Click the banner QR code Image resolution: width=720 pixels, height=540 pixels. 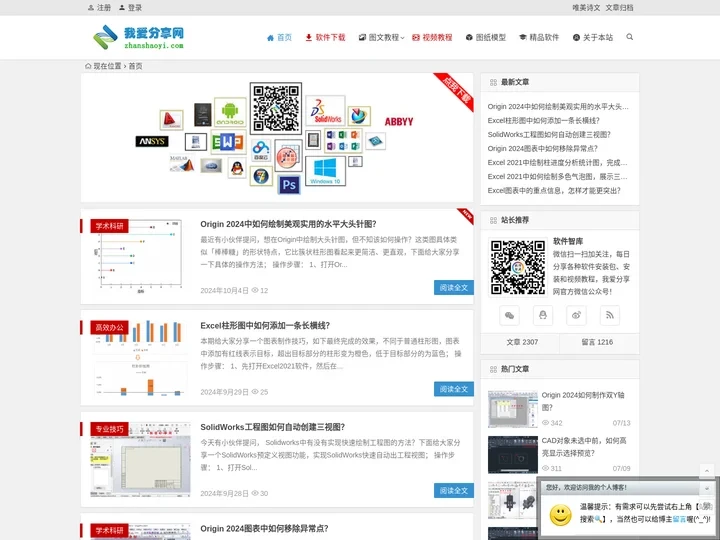(276, 108)
